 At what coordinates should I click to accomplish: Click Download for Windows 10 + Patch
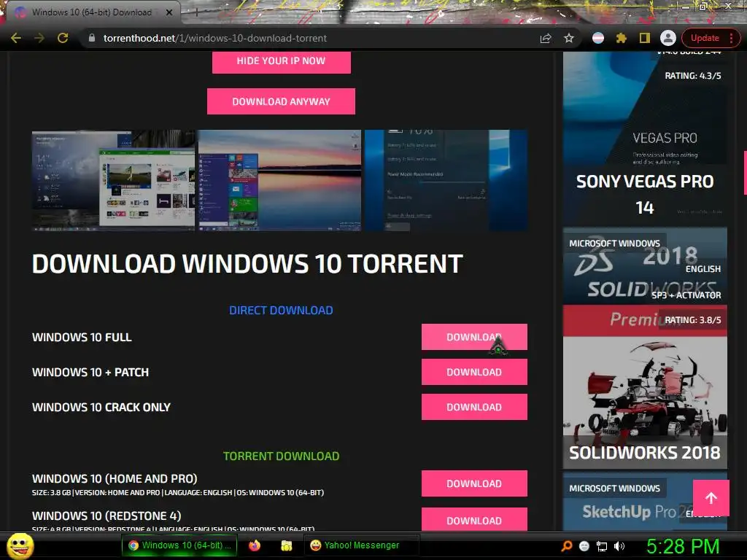[474, 372]
